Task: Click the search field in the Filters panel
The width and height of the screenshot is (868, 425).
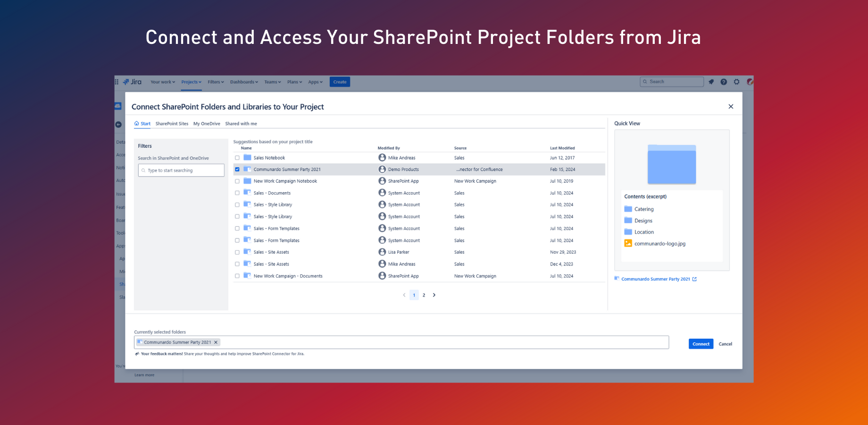Action: [x=181, y=170]
